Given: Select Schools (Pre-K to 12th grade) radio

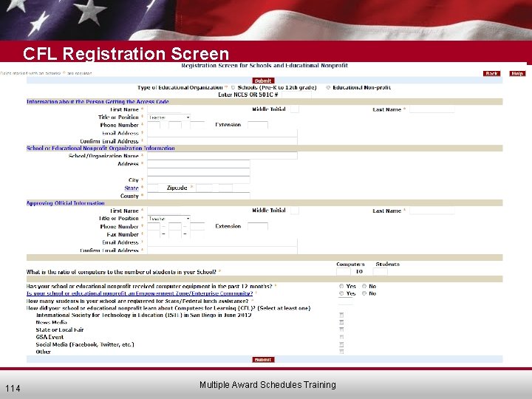Looking at the screenshot, I should pos(233,87).
